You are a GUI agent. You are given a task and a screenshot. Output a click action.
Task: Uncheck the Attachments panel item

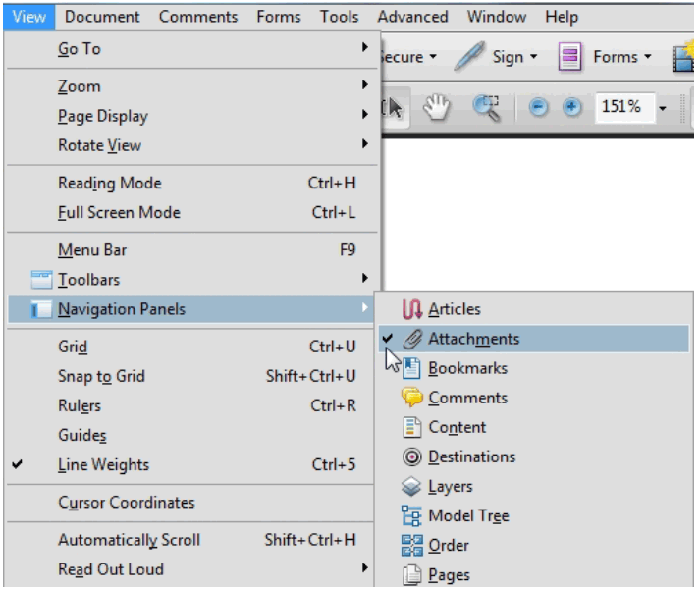[473, 339]
